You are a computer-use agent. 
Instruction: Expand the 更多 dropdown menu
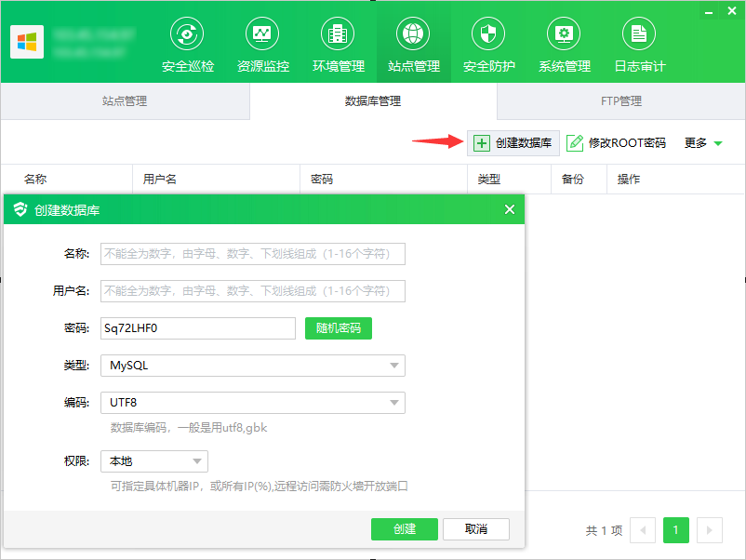703,142
